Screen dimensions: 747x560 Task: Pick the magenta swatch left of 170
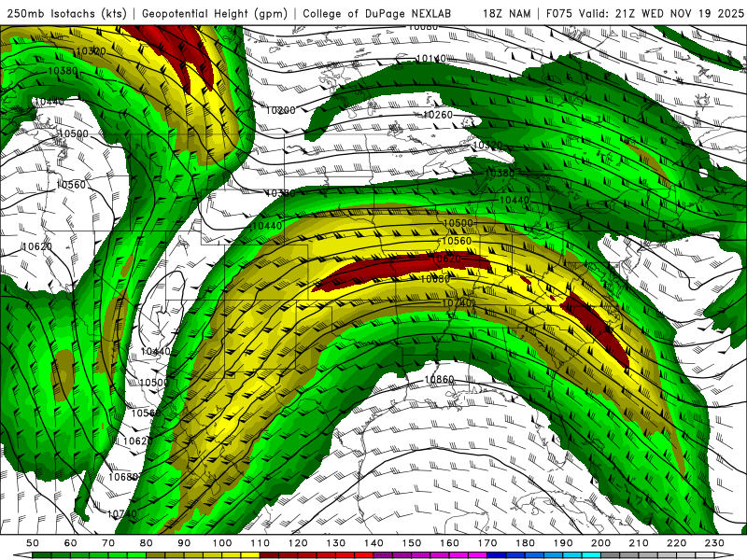pos(478,555)
